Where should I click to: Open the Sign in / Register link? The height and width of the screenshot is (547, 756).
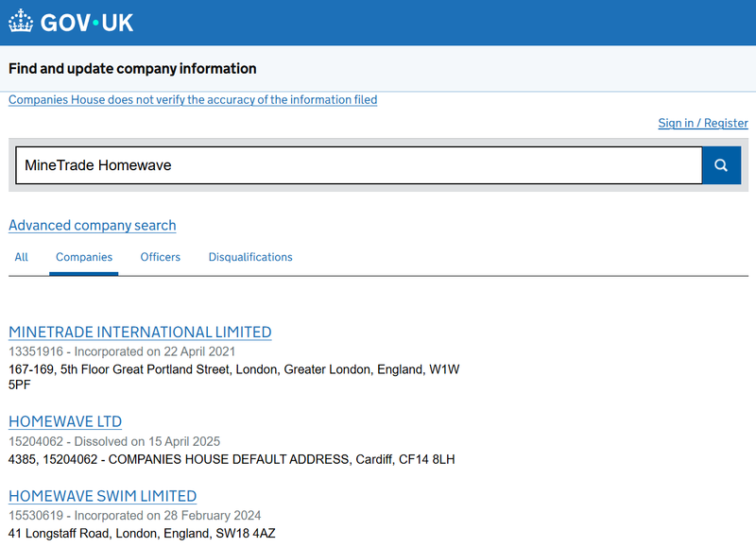coord(703,123)
